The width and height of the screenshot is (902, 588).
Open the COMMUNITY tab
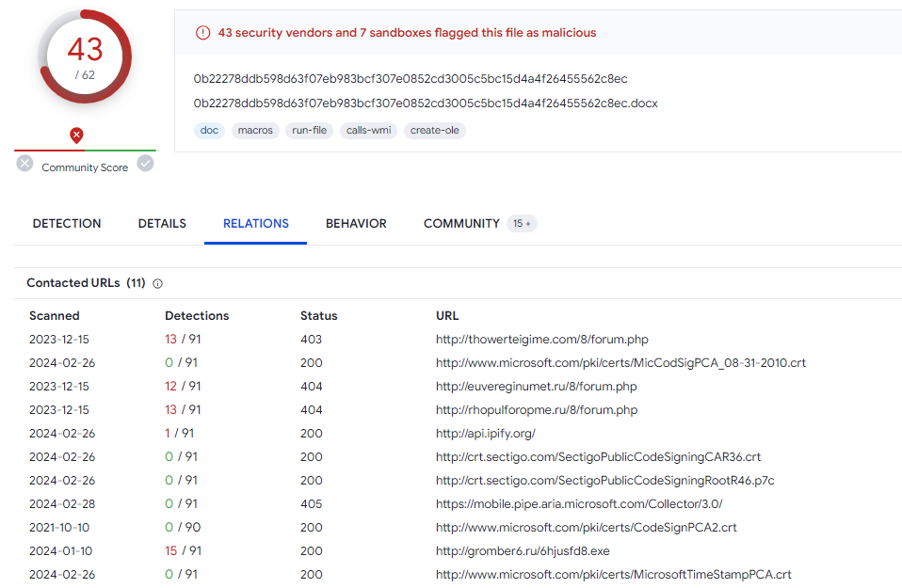[x=462, y=224]
